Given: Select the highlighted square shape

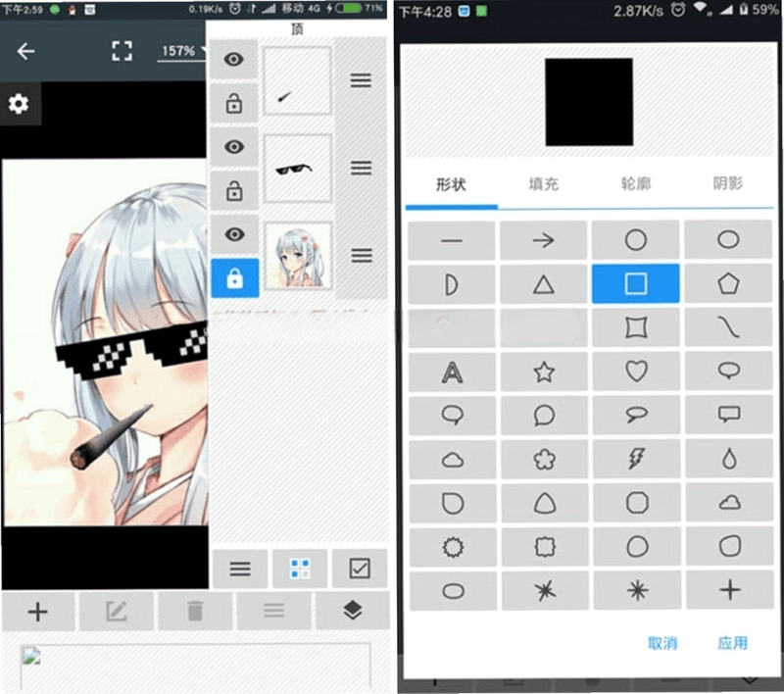Looking at the screenshot, I should pyautogui.click(x=635, y=283).
